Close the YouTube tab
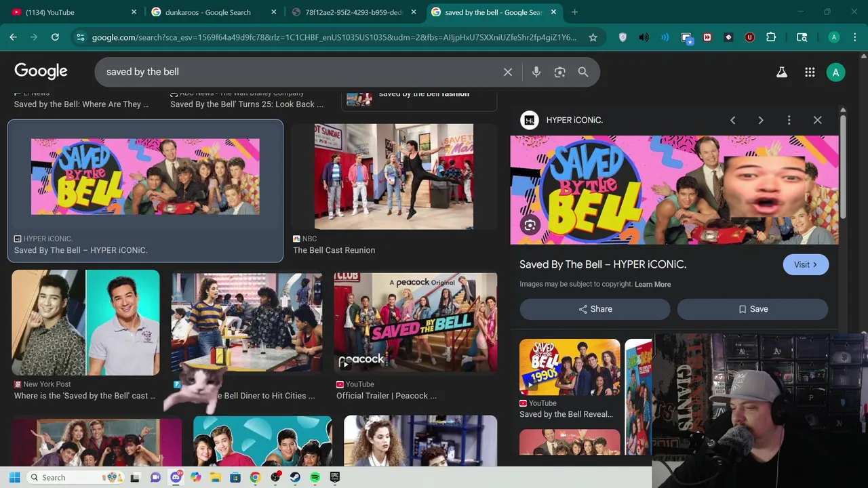The image size is (868, 488). (x=134, y=12)
